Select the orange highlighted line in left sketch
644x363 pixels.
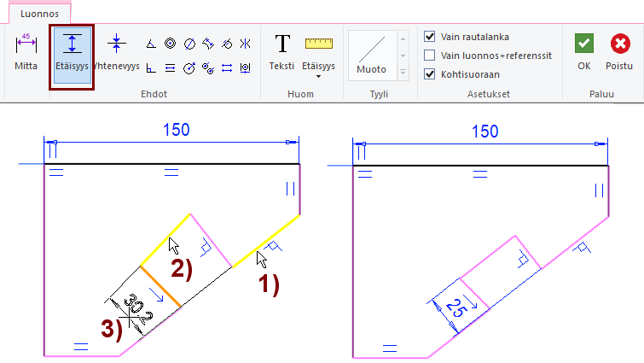161,286
